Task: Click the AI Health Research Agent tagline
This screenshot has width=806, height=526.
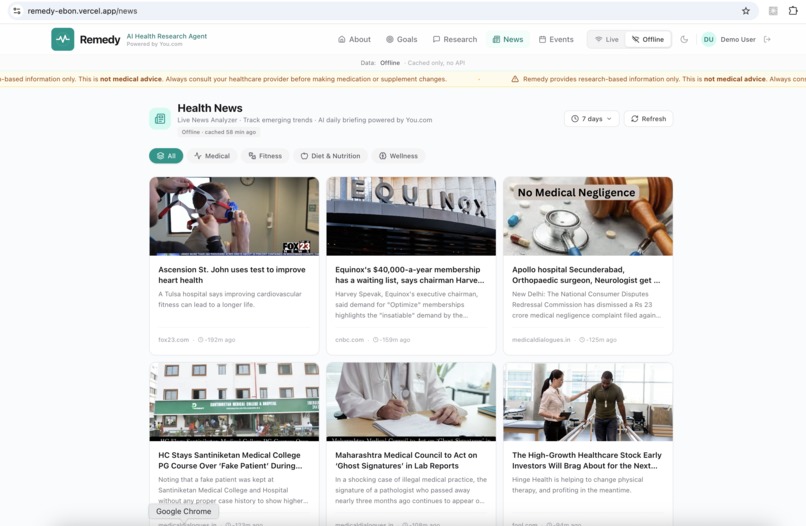Action: 167,36
